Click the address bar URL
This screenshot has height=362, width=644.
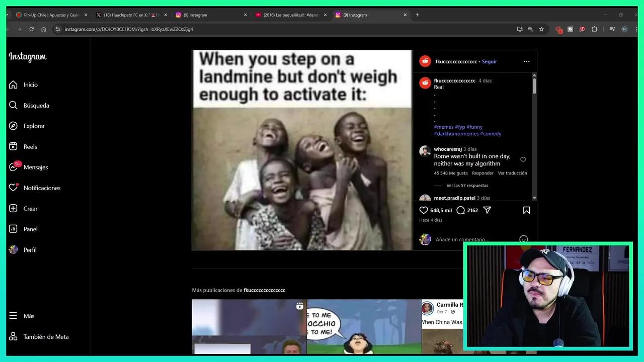(x=129, y=29)
